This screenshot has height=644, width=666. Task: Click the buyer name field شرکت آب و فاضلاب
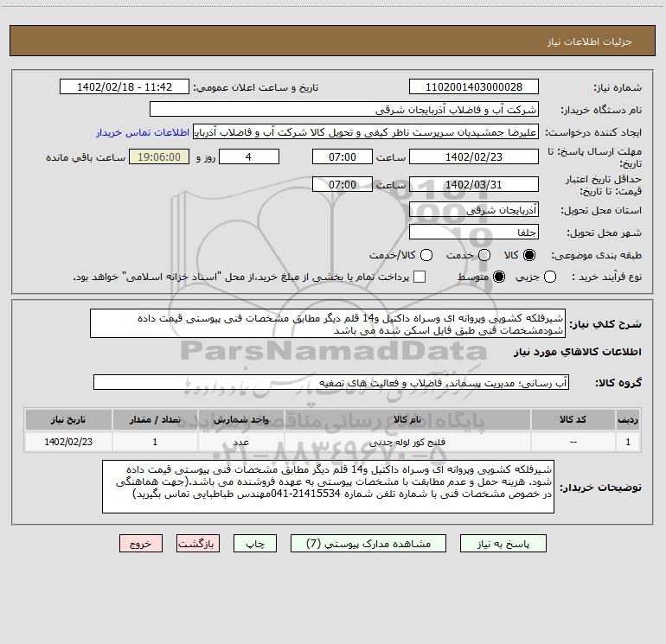344,110
